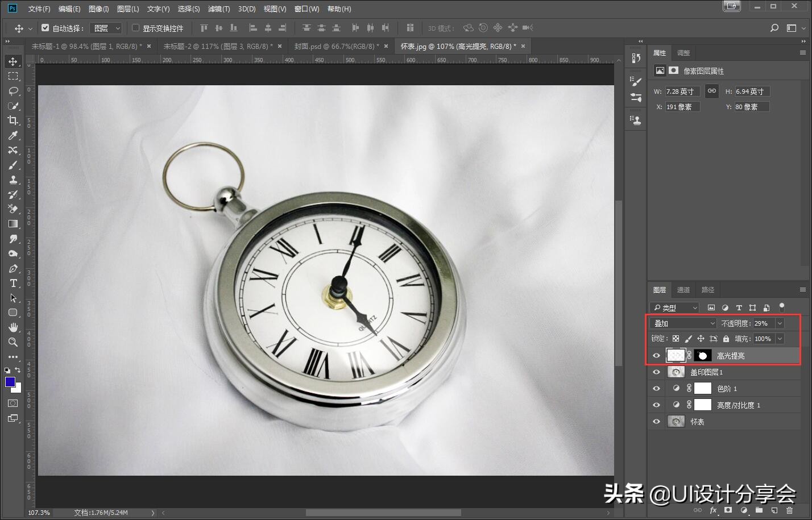Image resolution: width=812 pixels, height=520 pixels.
Task: Select the Hand tool
Action: pos(14,327)
